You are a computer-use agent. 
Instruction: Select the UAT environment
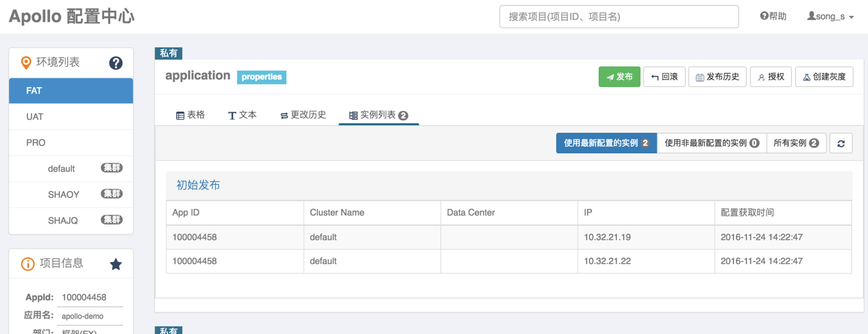click(35, 116)
